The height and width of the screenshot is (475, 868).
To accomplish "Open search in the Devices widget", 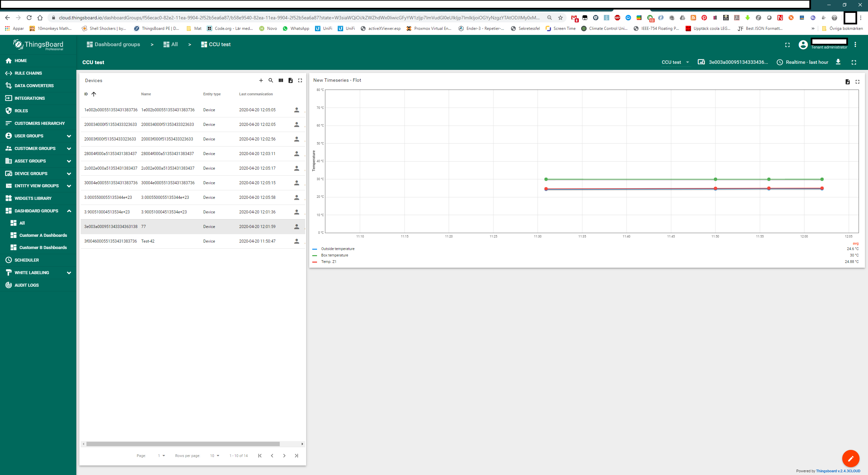I will (271, 80).
